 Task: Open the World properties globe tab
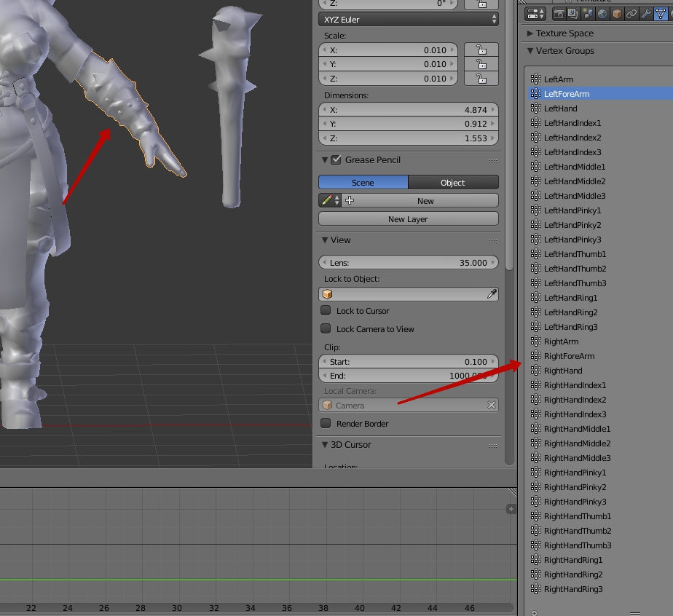[x=602, y=14]
